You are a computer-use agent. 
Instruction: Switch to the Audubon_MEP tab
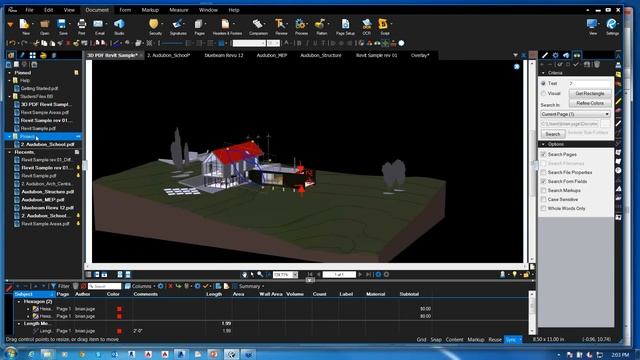[272, 55]
